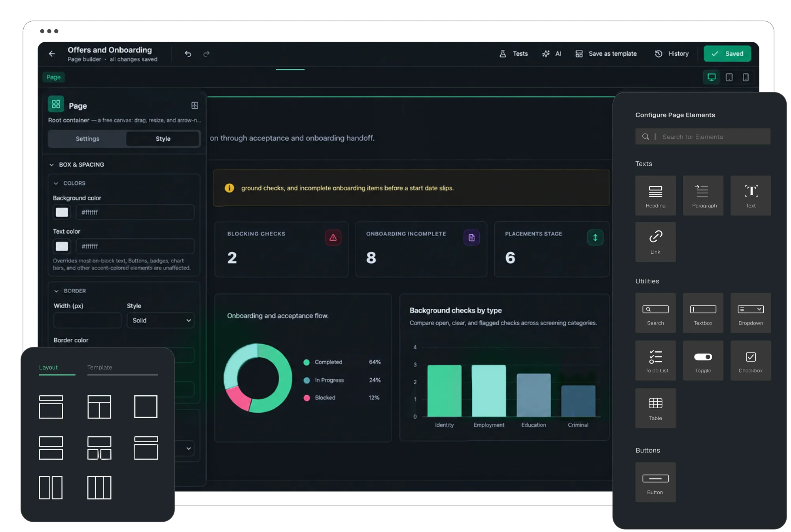The image size is (791, 532).
Task: Click the Background color swatch
Action: coord(62,212)
